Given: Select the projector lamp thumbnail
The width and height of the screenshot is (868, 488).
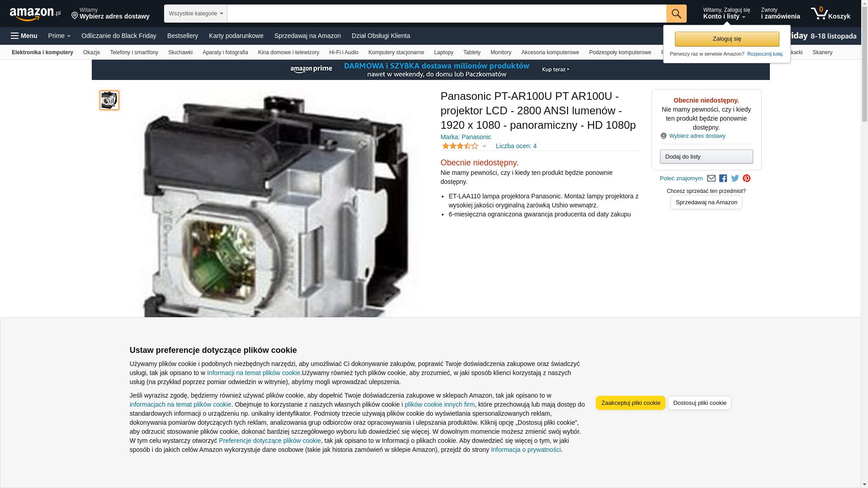Looking at the screenshot, I should point(109,100).
